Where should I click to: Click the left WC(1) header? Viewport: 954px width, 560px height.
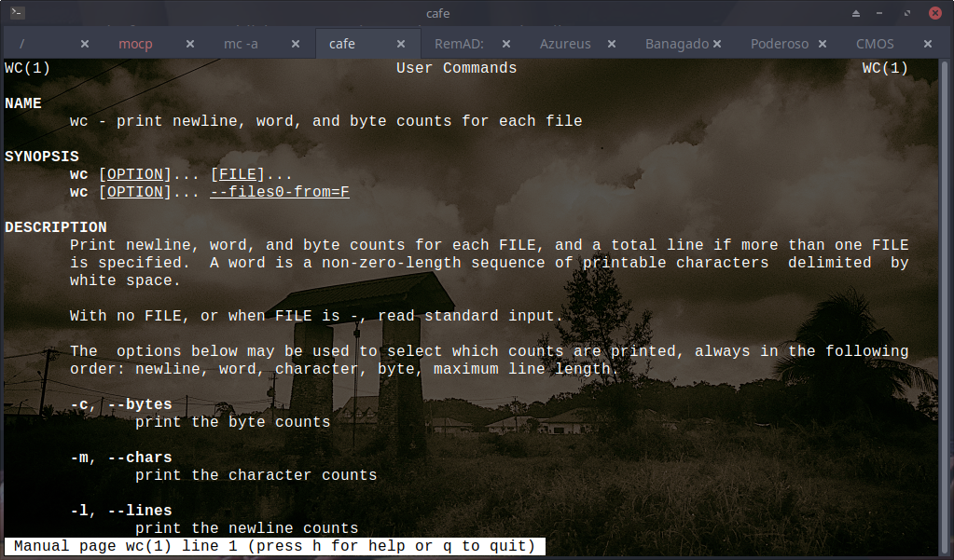tap(27, 68)
